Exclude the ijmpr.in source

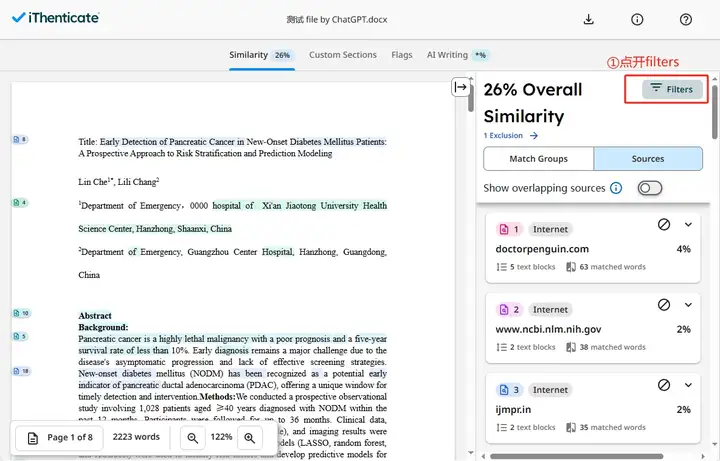664,385
